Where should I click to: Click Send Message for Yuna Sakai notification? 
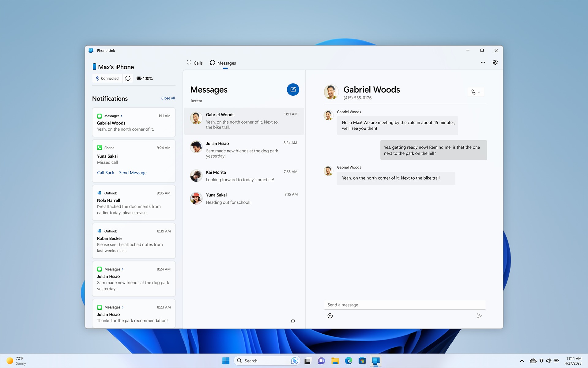point(133,173)
